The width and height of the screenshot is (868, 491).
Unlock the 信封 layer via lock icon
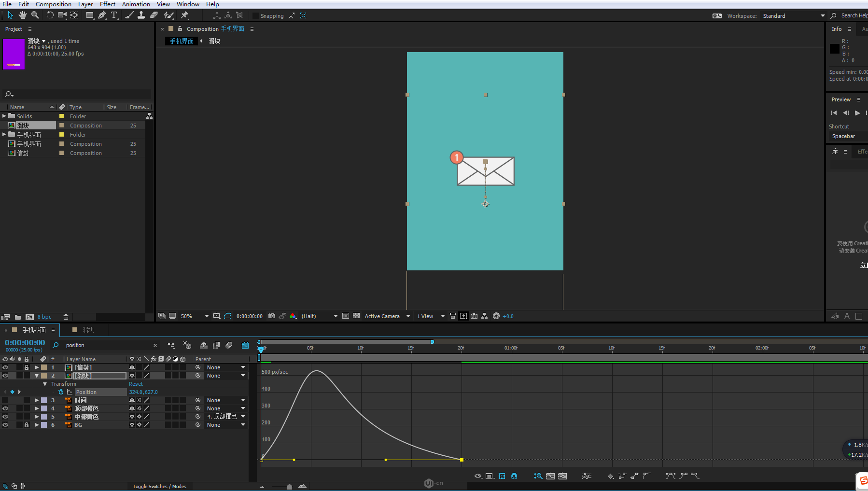point(27,367)
